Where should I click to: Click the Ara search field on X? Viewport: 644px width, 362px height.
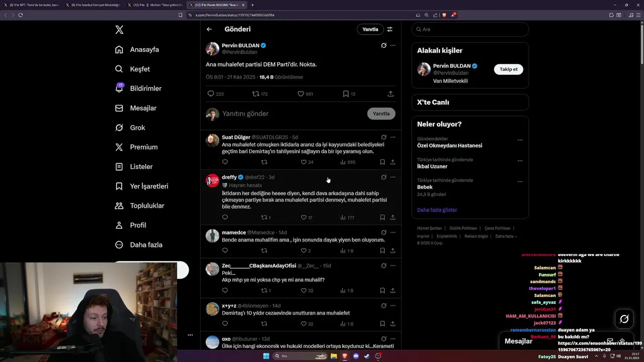point(470,29)
